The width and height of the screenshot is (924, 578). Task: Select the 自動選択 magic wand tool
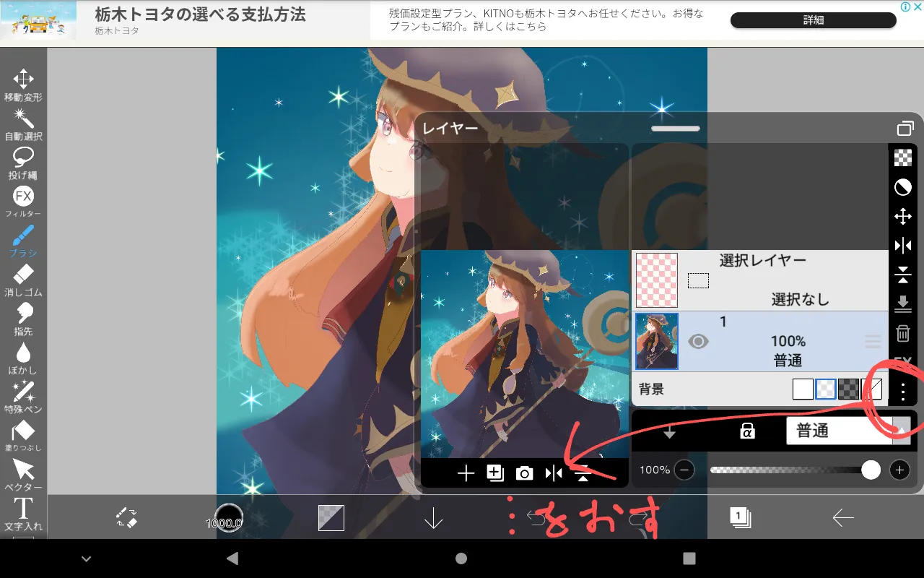coord(23,124)
